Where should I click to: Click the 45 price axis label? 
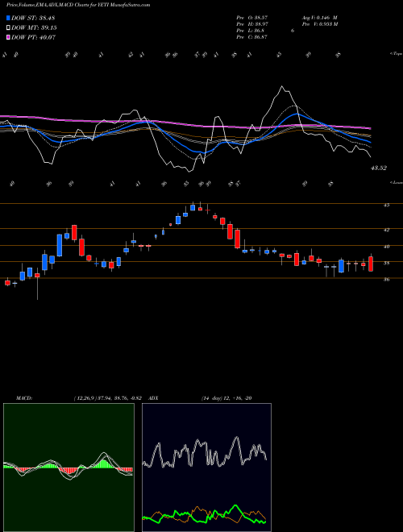pyautogui.click(x=386, y=206)
